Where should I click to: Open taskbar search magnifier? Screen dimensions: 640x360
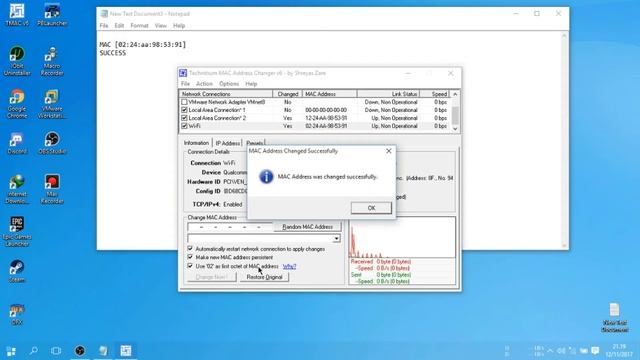[x=34, y=351]
